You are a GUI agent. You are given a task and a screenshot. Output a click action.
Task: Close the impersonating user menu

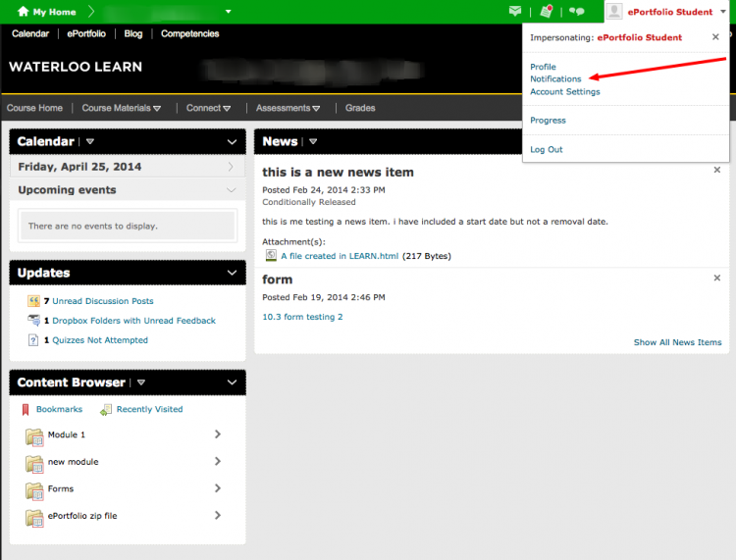pyautogui.click(x=715, y=36)
